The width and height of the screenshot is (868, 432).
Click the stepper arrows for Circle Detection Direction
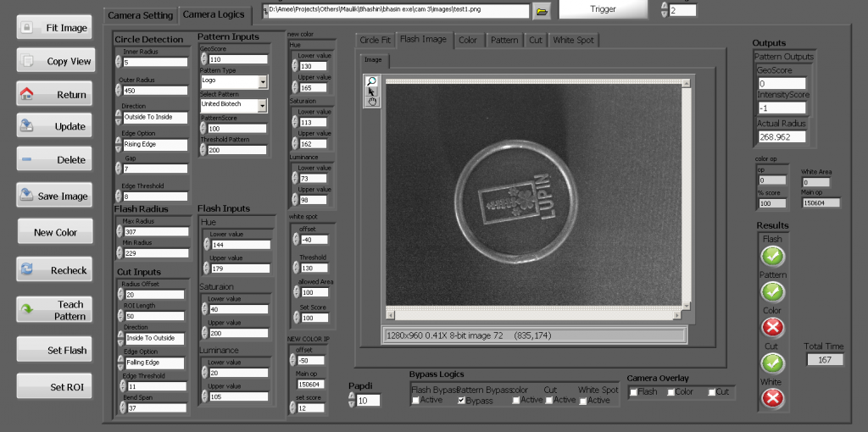[118, 117]
